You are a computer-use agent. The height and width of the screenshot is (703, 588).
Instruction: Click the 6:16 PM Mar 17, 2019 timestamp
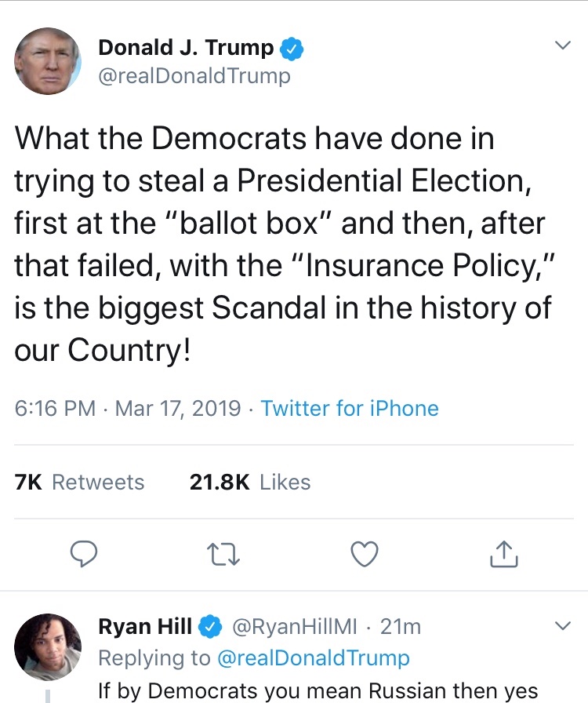tap(128, 409)
